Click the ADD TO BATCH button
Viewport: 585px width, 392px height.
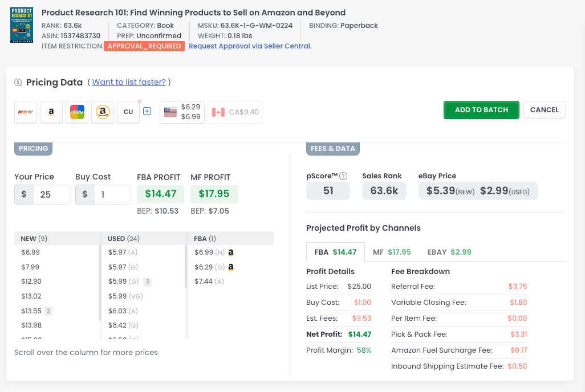click(481, 110)
